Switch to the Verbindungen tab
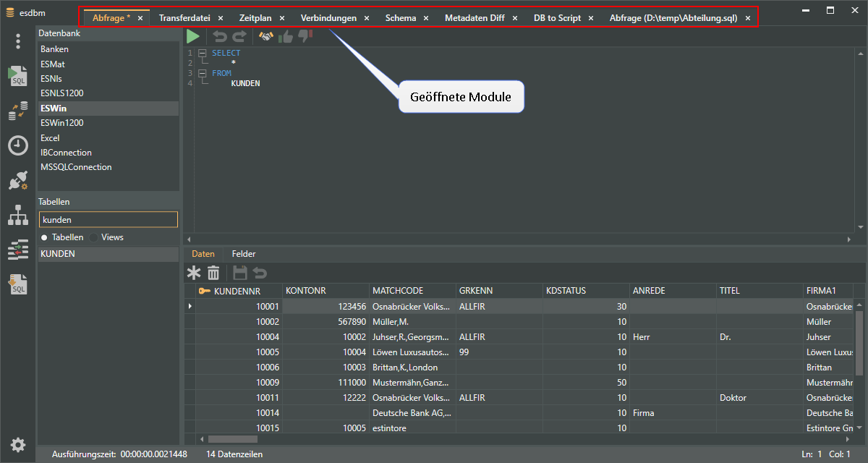This screenshot has width=868, height=463. [328, 18]
